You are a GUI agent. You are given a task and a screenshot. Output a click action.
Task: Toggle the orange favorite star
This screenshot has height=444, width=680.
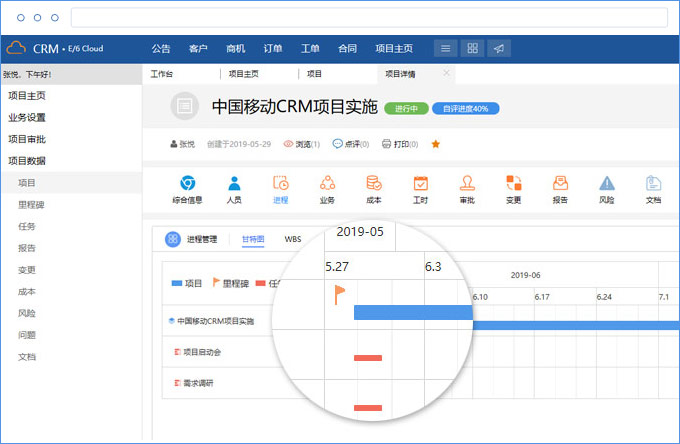(x=435, y=144)
